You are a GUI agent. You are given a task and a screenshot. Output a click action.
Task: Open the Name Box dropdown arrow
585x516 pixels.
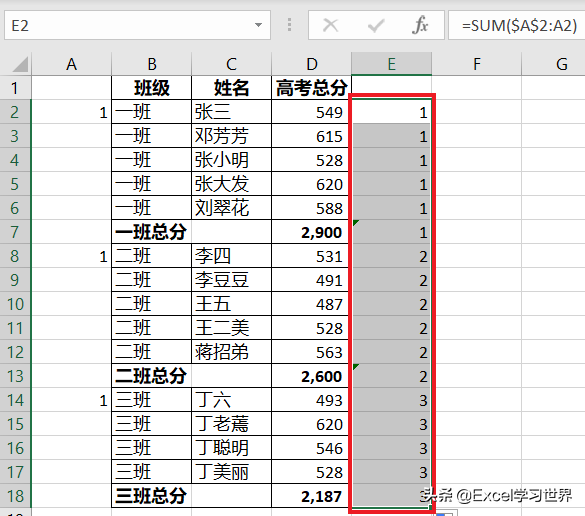(258, 25)
